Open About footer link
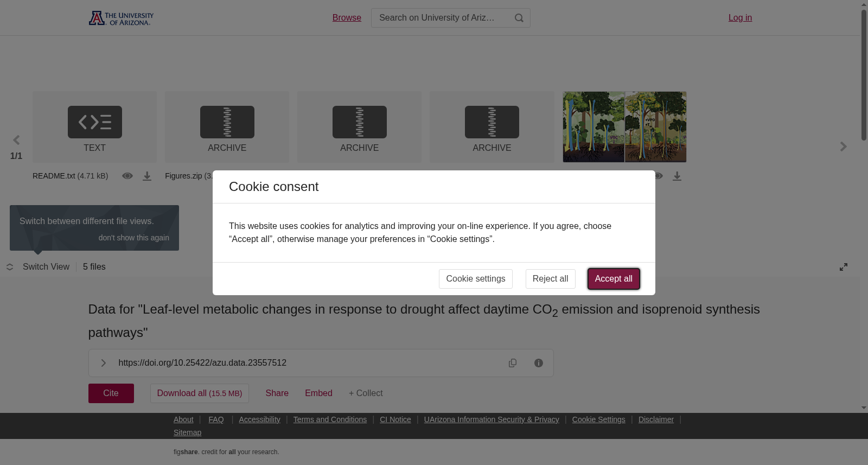Image resolution: width=868 pixels, height=465 pixels. 183,419
